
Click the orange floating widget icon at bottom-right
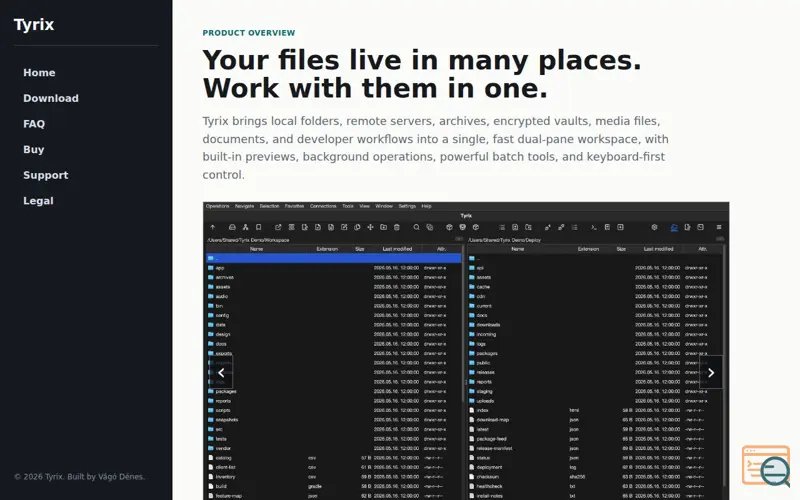click(x=766, y=466)
